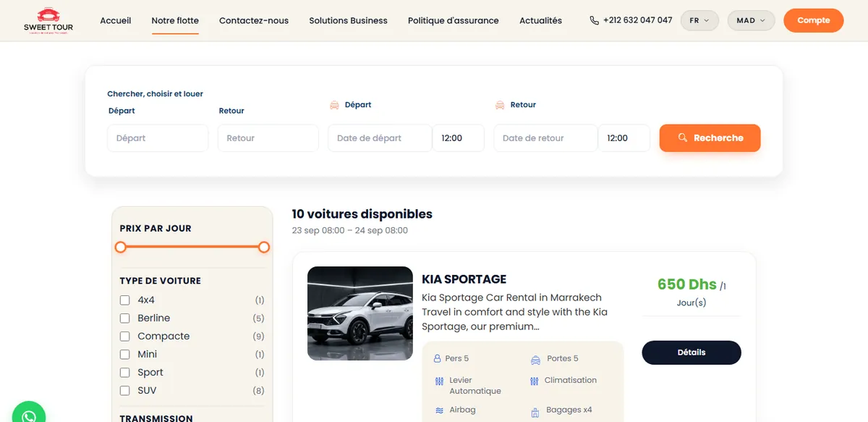Click the maximum price slider handle
The height and width of the screenshot is (422, 868).
[x=264, y=248]
